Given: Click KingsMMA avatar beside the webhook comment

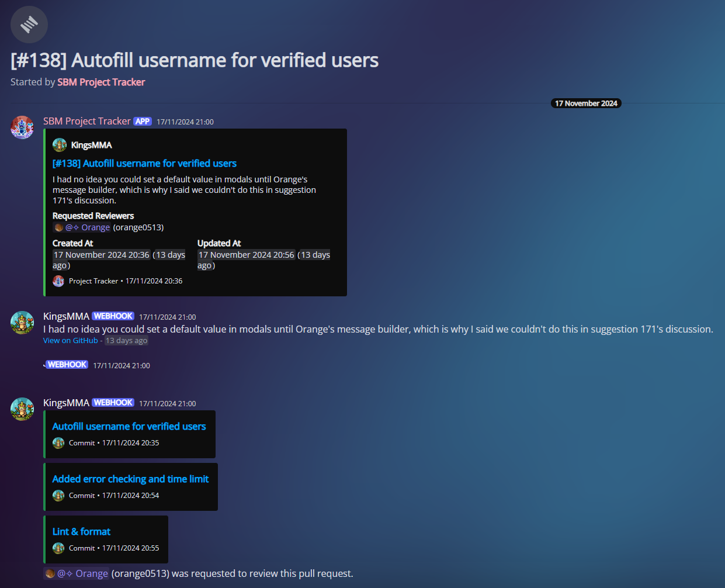Looking at the screenshot, I should [22, 323].
